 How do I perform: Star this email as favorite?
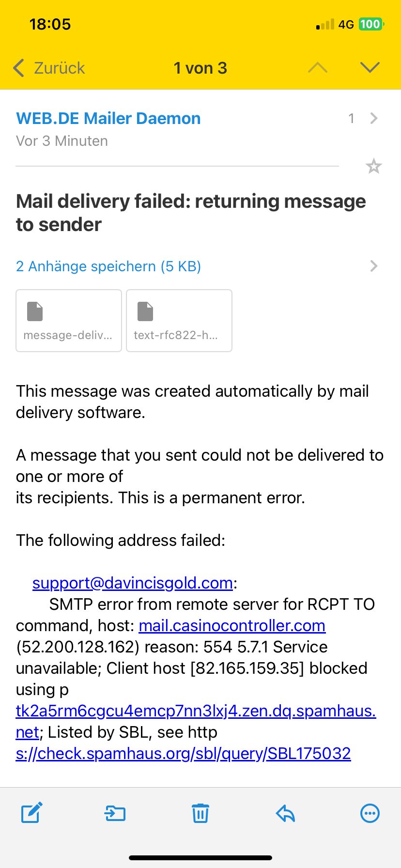tap(373, 167)
